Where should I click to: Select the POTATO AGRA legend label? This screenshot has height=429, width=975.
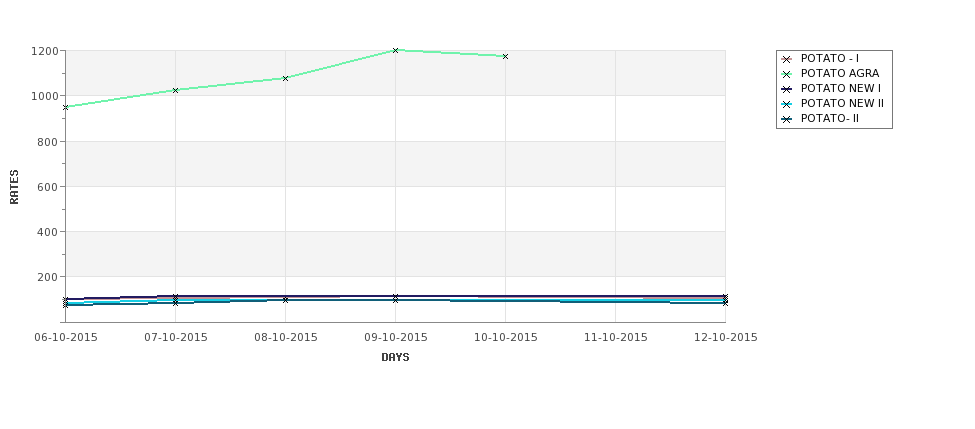(839, 73)
